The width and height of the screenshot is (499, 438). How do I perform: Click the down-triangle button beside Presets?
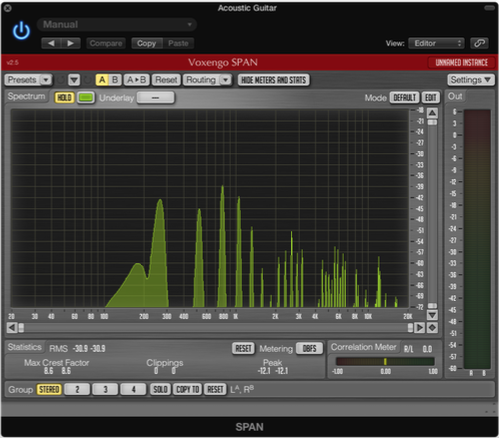(x=74, y=80)
